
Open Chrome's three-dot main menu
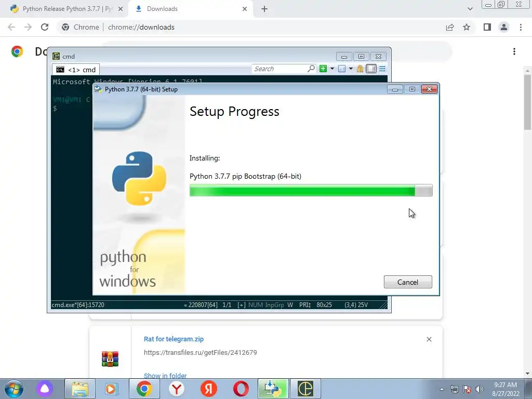click(x=521, y=27)
